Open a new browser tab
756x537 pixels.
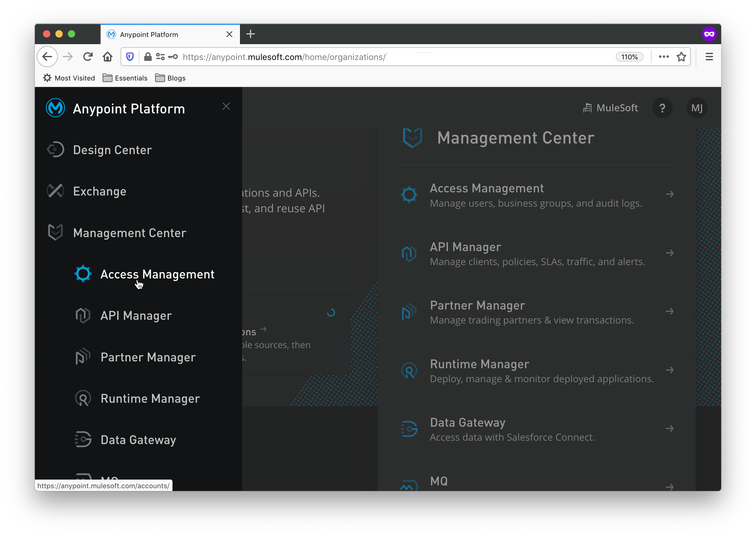click(250, 34)
